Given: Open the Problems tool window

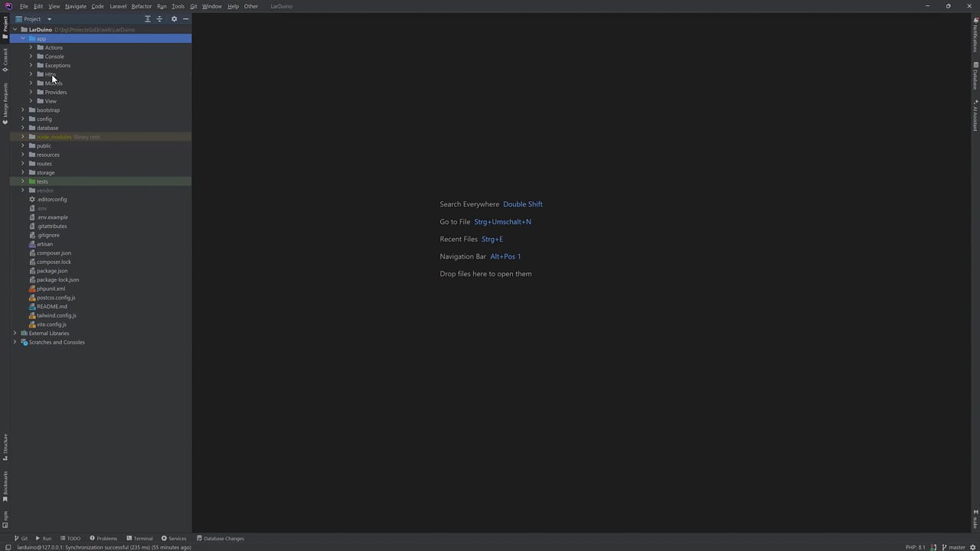Looking at the screenshot, I should [x=103, y=538].
